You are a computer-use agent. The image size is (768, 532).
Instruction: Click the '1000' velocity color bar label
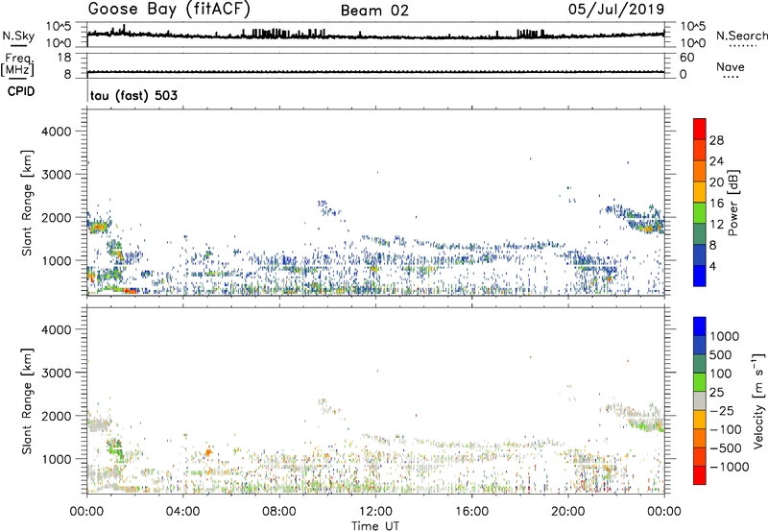tap(725, 336)
